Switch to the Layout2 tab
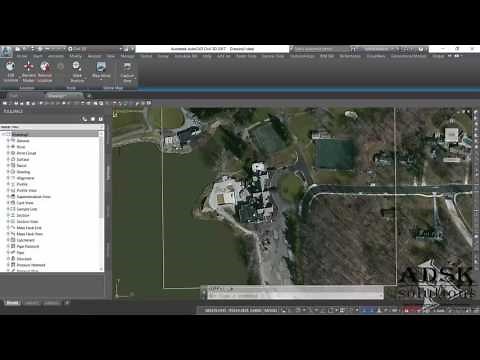The width and height of the screenshot is (480, 360). tap(52, 303)
